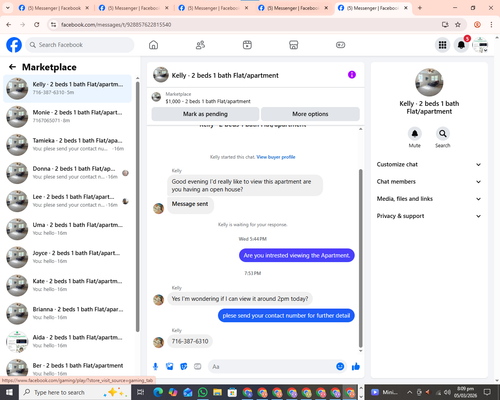Screen dimensions: 500x400
Task: Focus the Search Facebook field
Action: [80, 45]
